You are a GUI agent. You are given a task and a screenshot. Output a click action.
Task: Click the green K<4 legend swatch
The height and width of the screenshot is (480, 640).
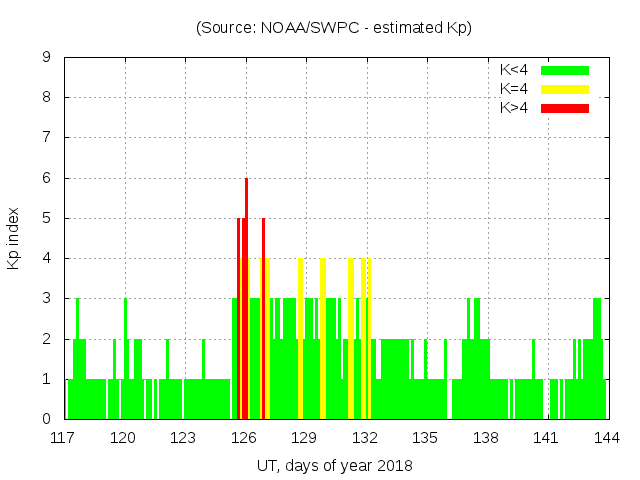(565, 70)
